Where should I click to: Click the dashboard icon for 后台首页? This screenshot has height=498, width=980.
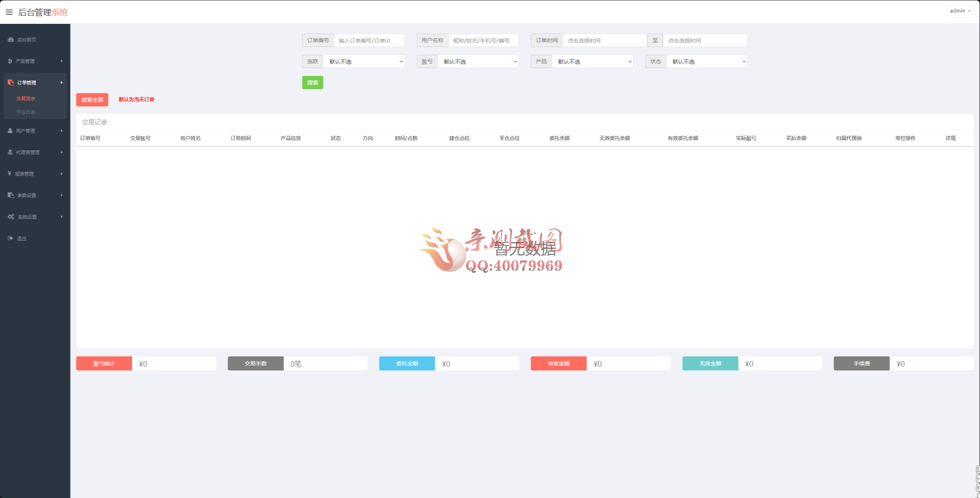click(11, 40)
